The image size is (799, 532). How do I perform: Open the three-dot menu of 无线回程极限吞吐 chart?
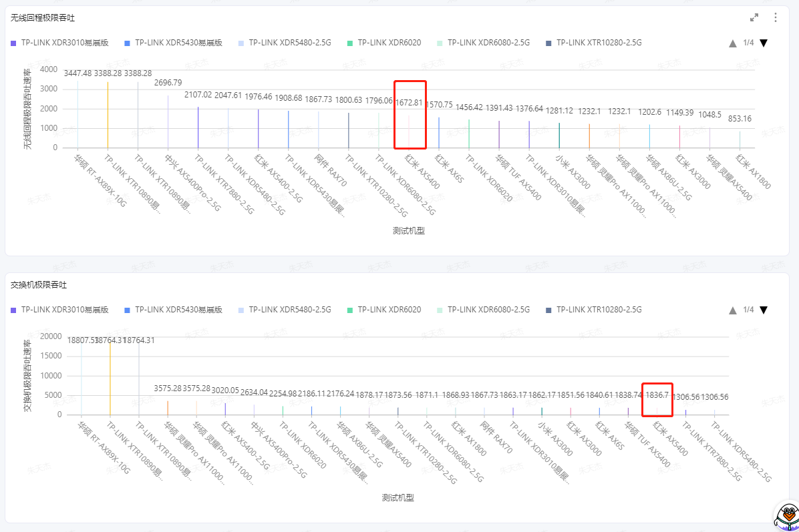[776, 18]
